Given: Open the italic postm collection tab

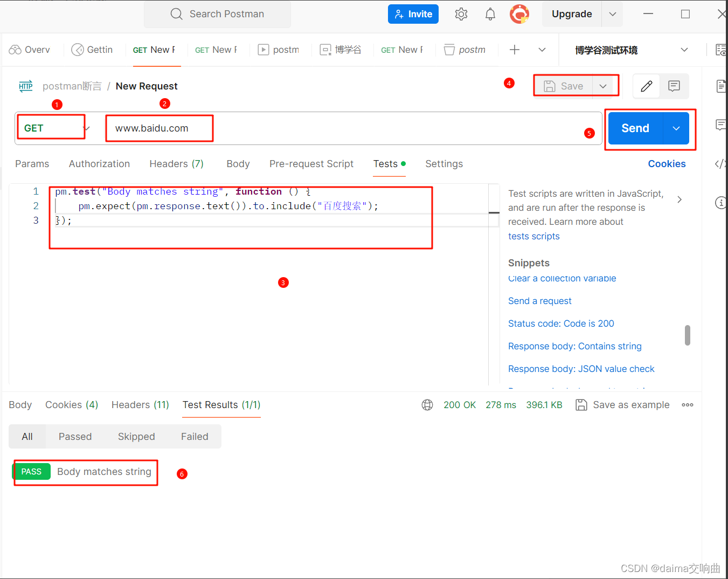Looking at the screenshot, I should click(464, 50).
